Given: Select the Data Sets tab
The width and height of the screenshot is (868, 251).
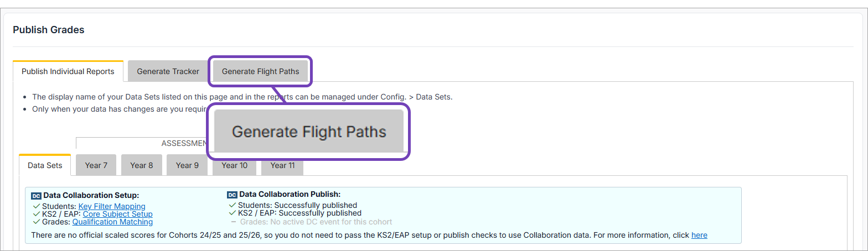Looking at the screenshot, I should click(45, 165).
